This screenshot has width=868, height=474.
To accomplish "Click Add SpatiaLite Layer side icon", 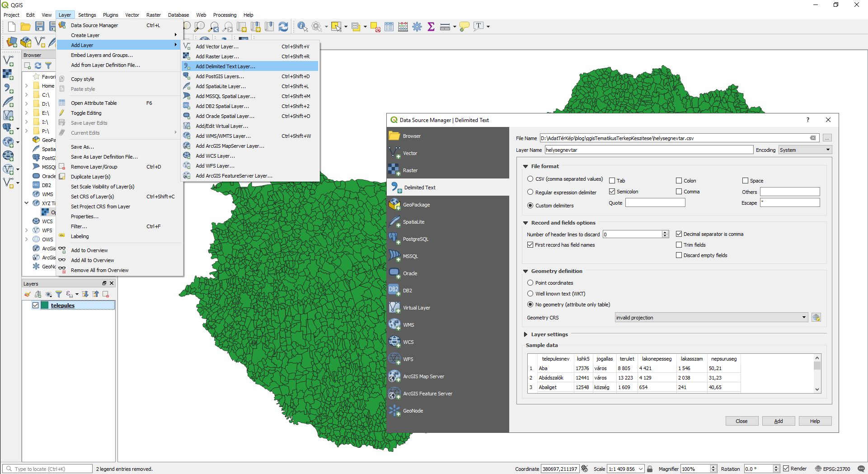I will [8, 102].
